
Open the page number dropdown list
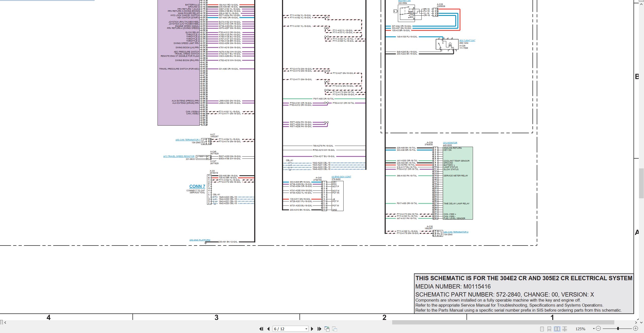pyautogui.click(x=306, y=329)
